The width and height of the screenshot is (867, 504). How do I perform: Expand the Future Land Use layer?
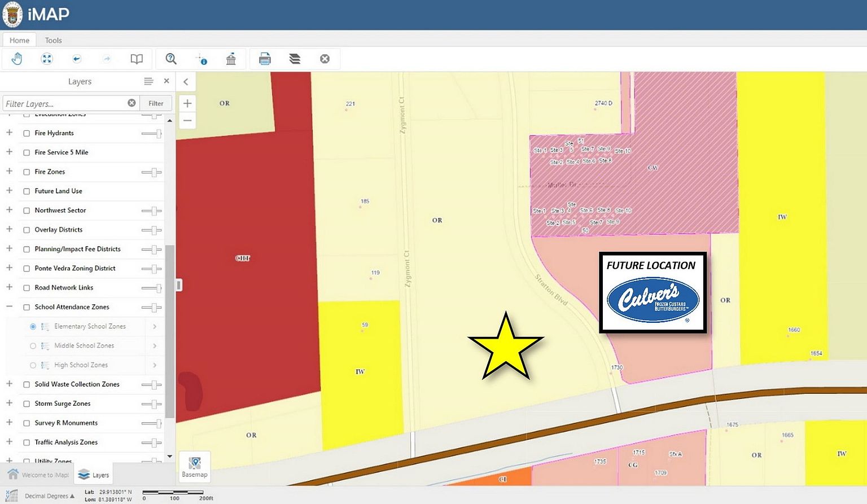9,191
